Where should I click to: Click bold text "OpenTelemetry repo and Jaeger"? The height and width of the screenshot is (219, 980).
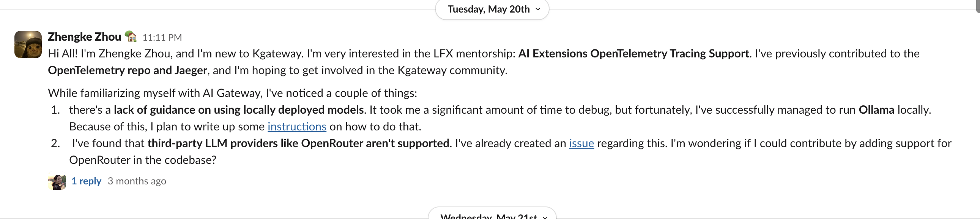(x=128, y=70)
